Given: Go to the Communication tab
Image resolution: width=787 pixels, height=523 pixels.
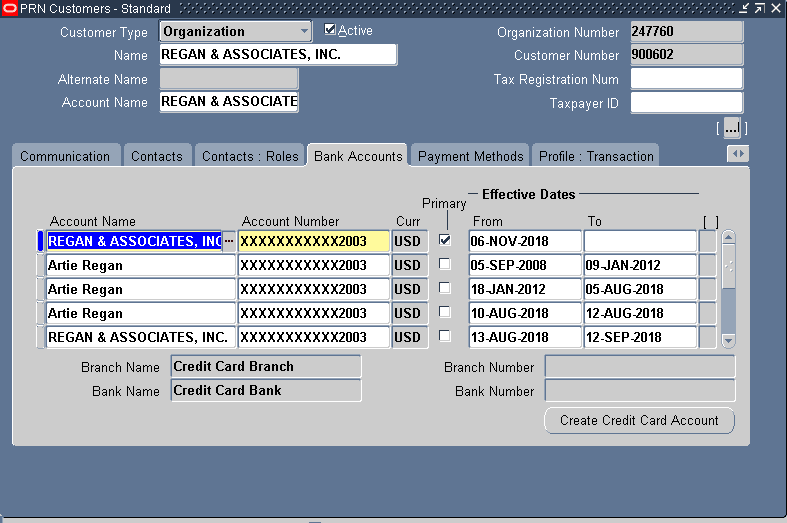Looking at the screenshot, I should click(x=65, y=156).
